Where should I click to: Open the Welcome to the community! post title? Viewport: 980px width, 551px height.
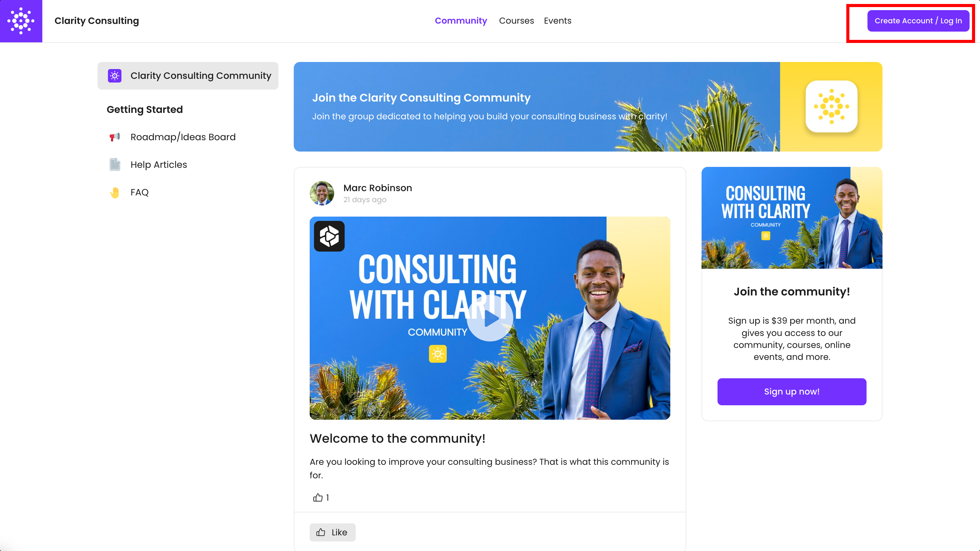(x=397, y=438)
